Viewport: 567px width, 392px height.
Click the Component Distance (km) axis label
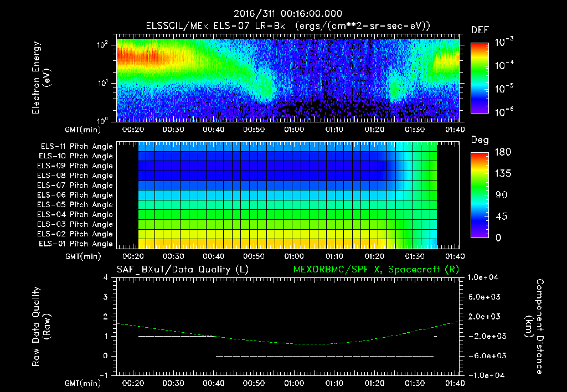[534, 327]
